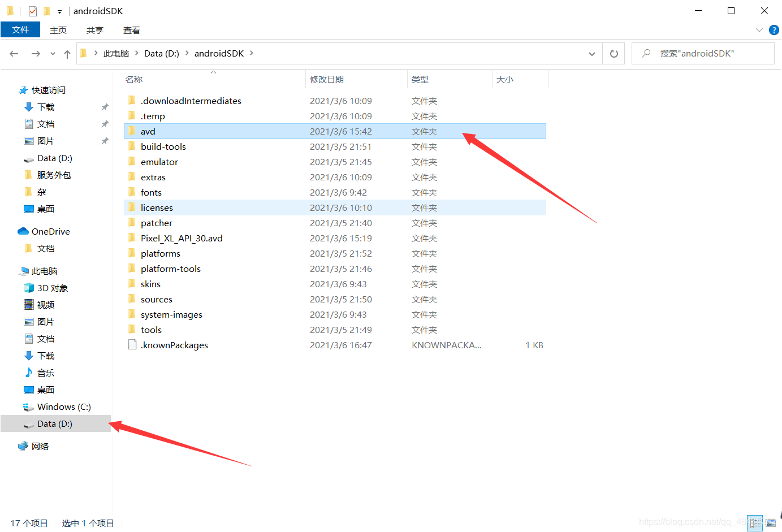Select the licenses folder

pyautogui.click(x=335, y=207)
